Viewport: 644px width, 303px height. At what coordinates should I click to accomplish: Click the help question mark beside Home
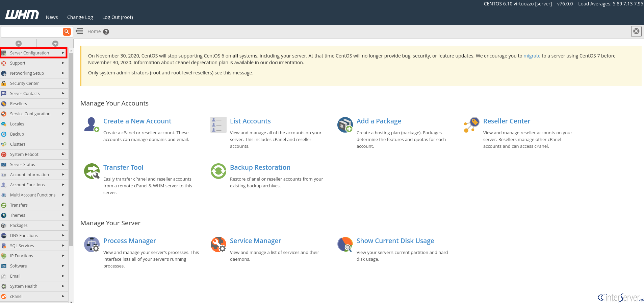(x=106, y=32)
